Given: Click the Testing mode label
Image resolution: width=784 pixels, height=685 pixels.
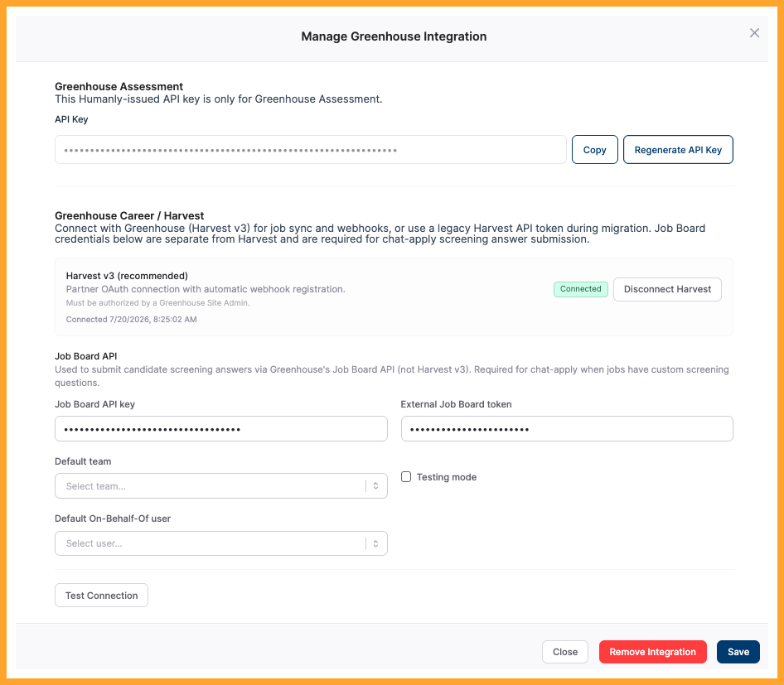Looking at the screenshot, I should coord(447,477).
